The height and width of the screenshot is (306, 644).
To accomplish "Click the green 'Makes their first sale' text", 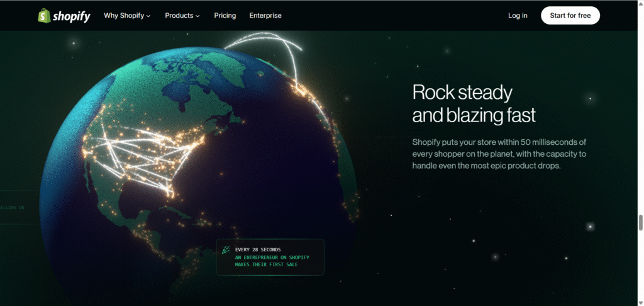I will click(267, 264).
